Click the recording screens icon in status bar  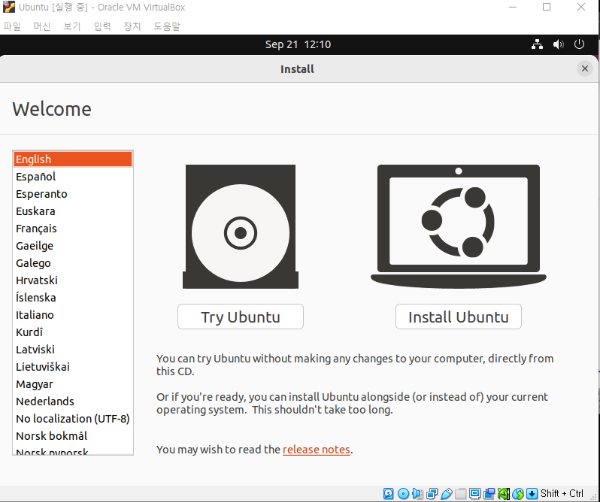pos(489,494)
